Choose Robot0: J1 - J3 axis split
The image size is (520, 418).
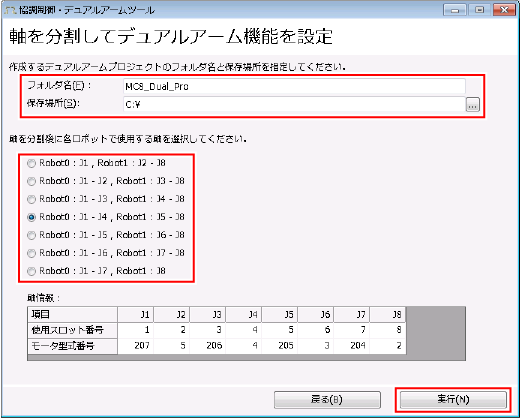32,199
